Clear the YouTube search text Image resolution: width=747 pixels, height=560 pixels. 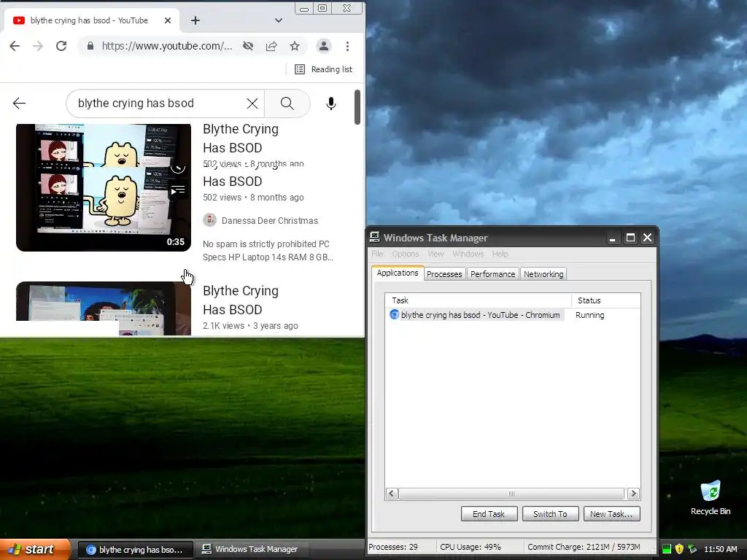tap(252, 104)
